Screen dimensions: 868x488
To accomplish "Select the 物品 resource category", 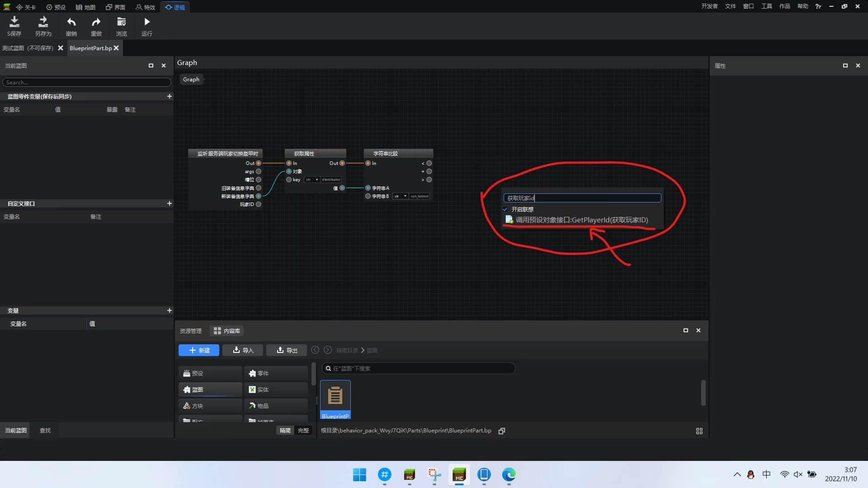I will [x=276, y=406].
